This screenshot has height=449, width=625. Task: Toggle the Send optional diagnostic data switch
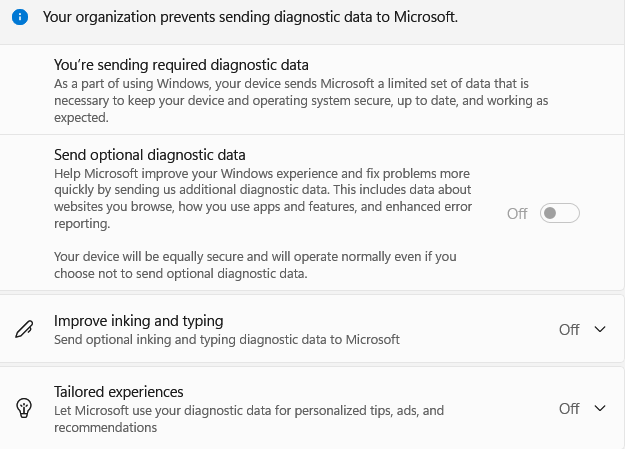[559, 213]
